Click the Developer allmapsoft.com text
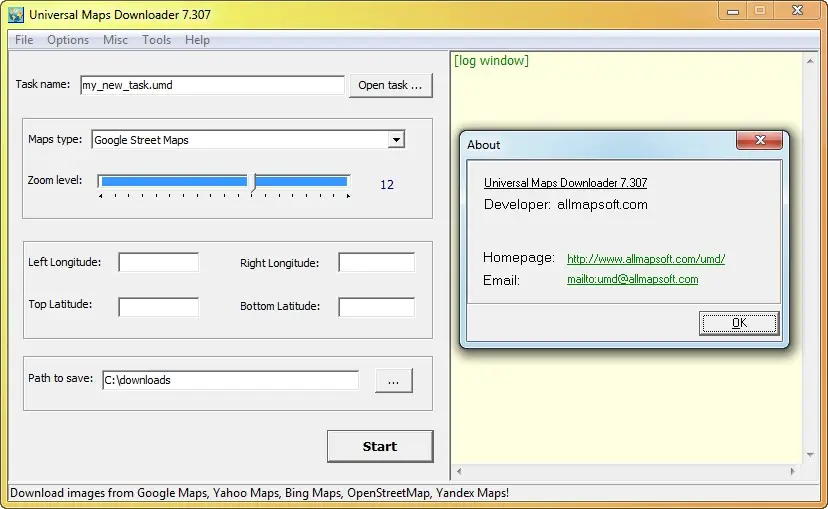Viewport: 828px width, 509px height. point(566,205)
